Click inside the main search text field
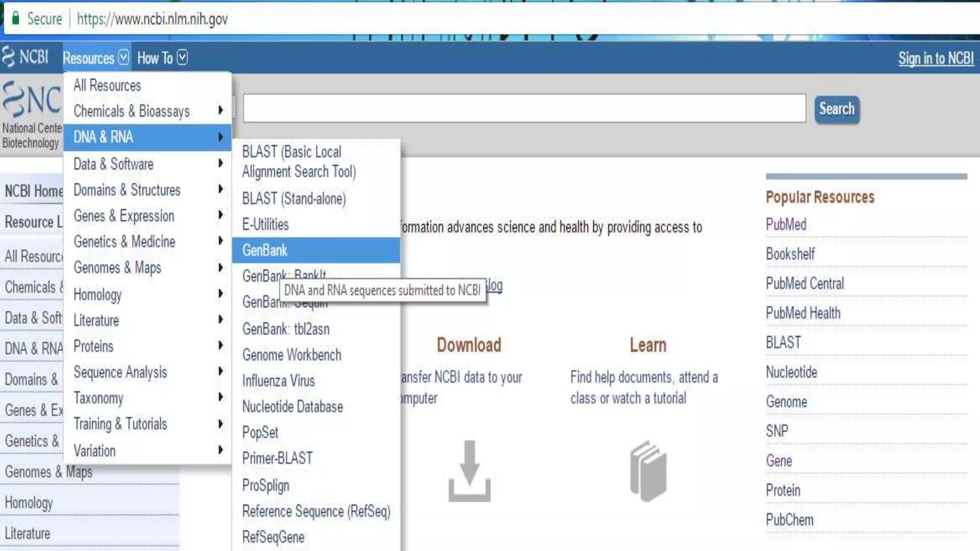980x551 pixels. coord(524,109)
